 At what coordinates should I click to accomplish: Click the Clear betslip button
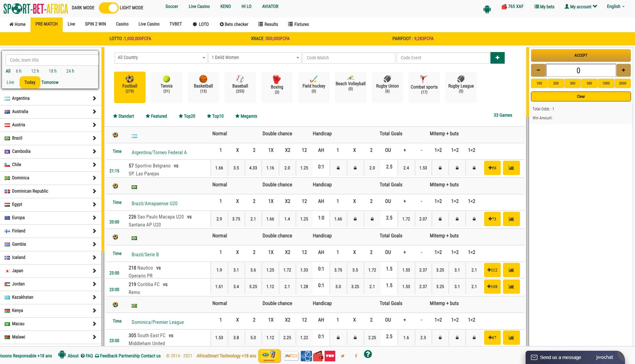pyautogui.click(x=581, y=96)
